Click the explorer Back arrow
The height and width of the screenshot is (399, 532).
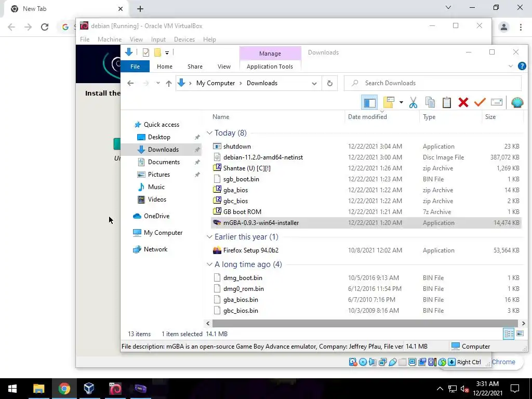click(x=130, y=83)
